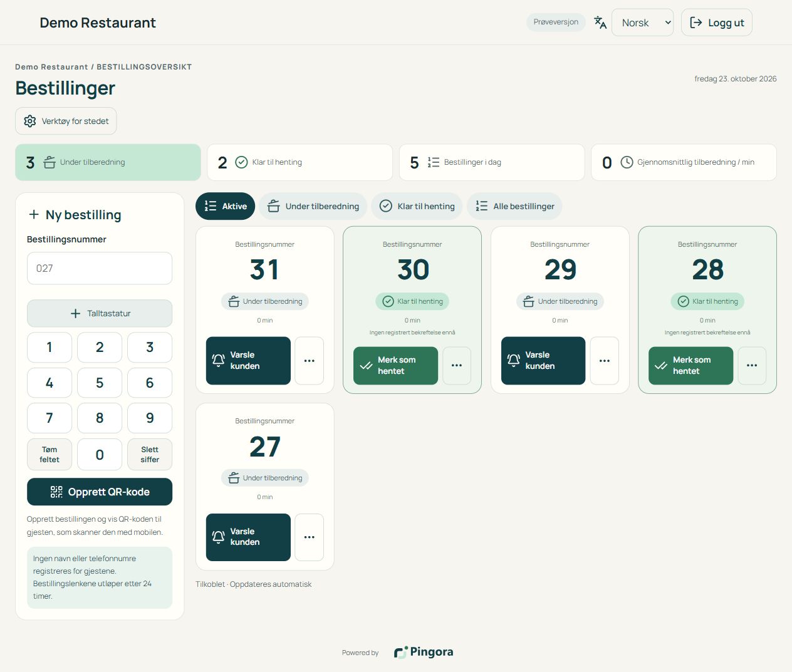Click the translate language icon in header
The image size is (792, 672).
click(600, 23)
